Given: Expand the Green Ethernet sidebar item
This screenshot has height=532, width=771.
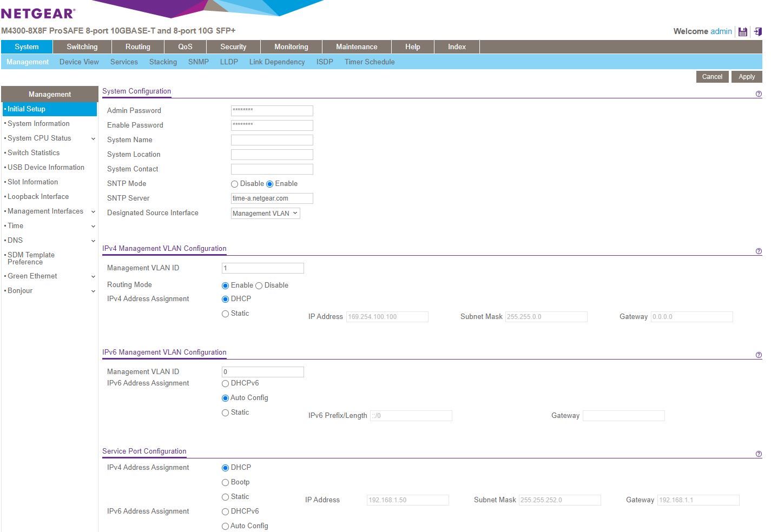Looking at the screenshot, I should (93, 277).
